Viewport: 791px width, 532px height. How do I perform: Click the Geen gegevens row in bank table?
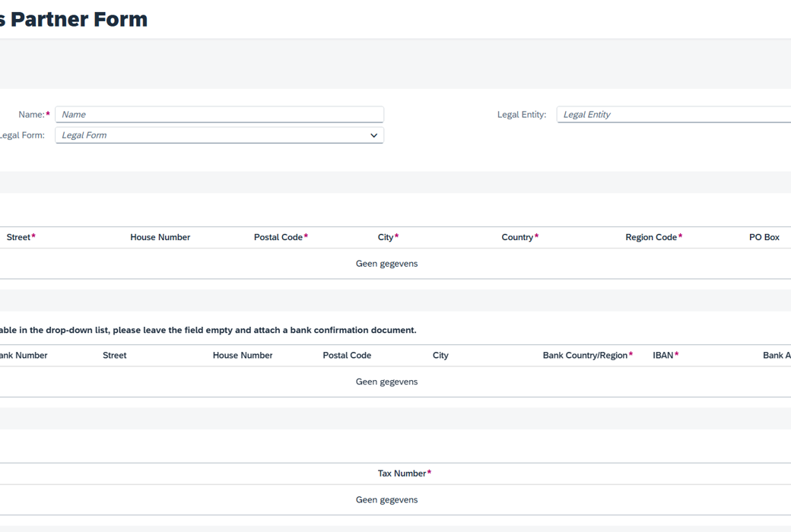(x=387, y=381)
